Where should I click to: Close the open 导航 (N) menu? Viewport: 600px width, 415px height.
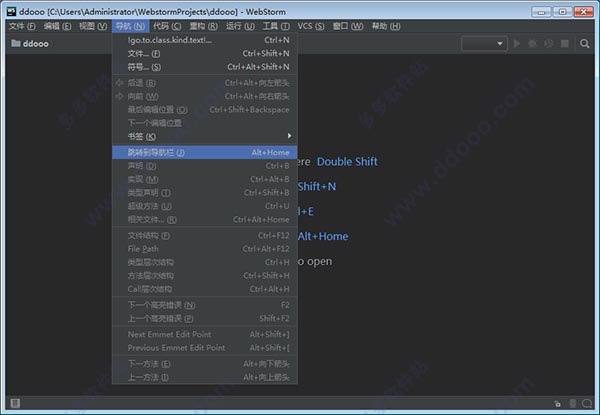click(130, 26)
